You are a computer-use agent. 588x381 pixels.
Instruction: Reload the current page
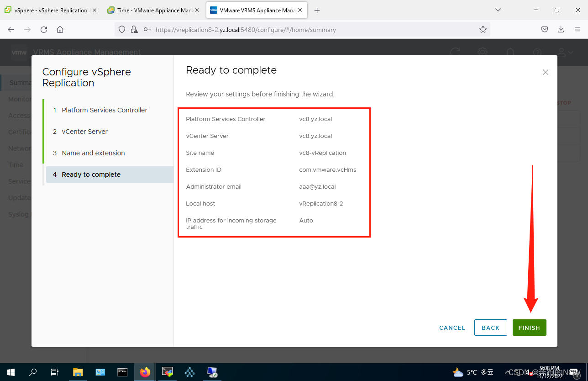(x=44, y=30)
